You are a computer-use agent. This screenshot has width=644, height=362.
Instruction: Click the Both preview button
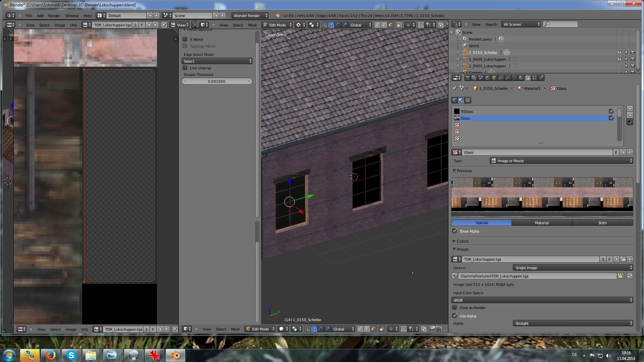click(x=602, y=223)
